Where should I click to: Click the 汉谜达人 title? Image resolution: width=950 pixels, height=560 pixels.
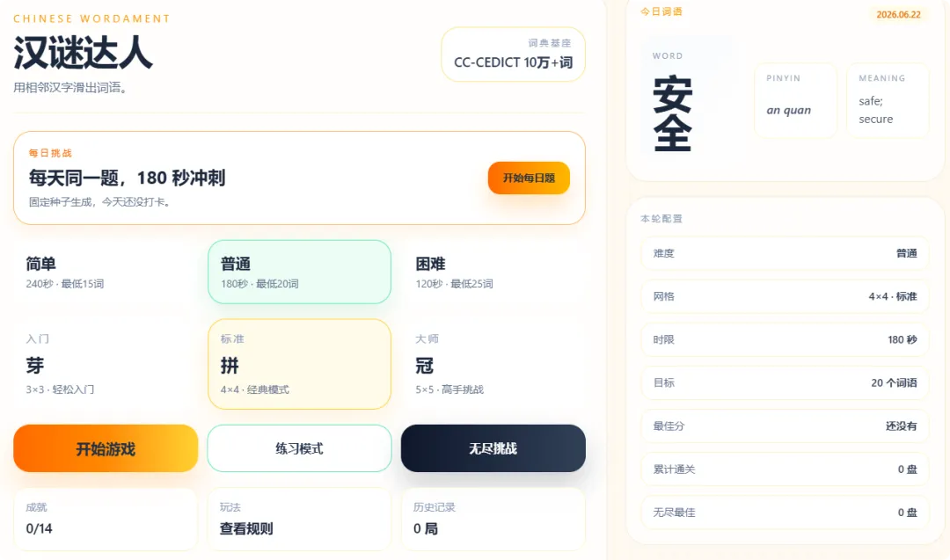[x=83, y=53]
